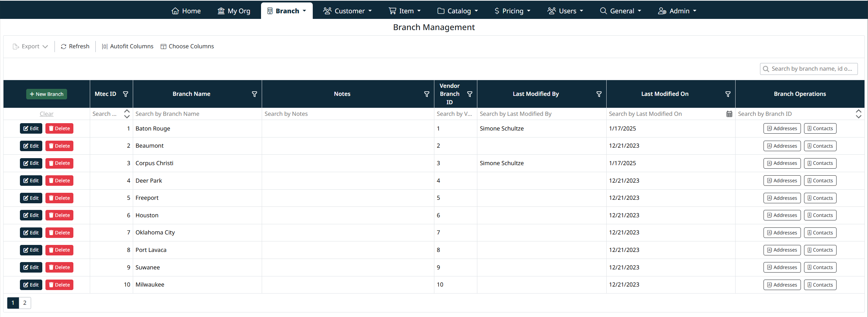Open the My Org menu item
Screen dimensions: 868x317
click(x=234, y=11)
